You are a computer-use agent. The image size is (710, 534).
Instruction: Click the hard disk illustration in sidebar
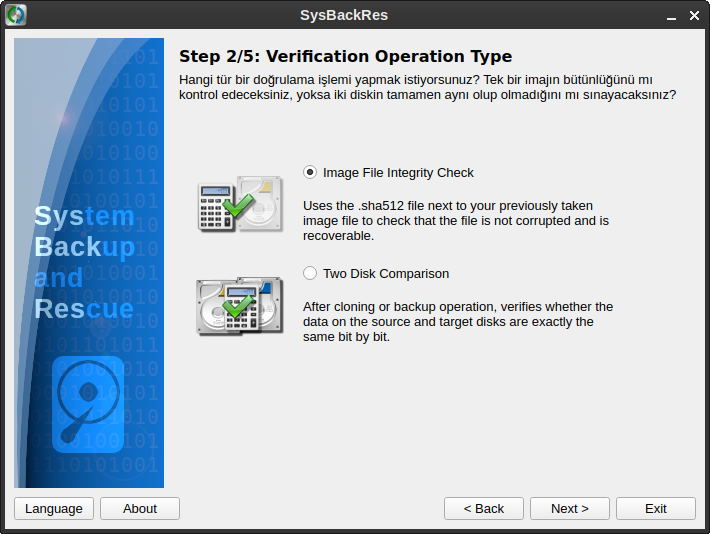click(88, 400)
